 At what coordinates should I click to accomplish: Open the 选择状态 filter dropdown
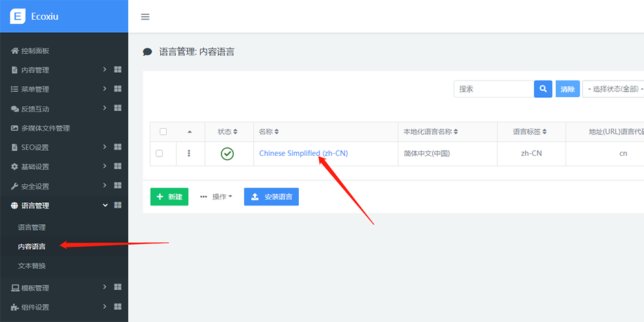click(613, 89)
